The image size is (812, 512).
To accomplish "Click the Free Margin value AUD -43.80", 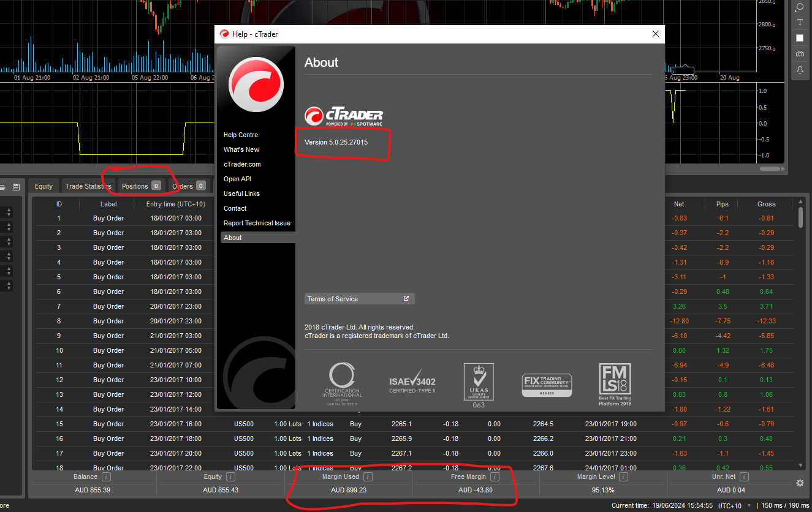I will pos(476,491).
